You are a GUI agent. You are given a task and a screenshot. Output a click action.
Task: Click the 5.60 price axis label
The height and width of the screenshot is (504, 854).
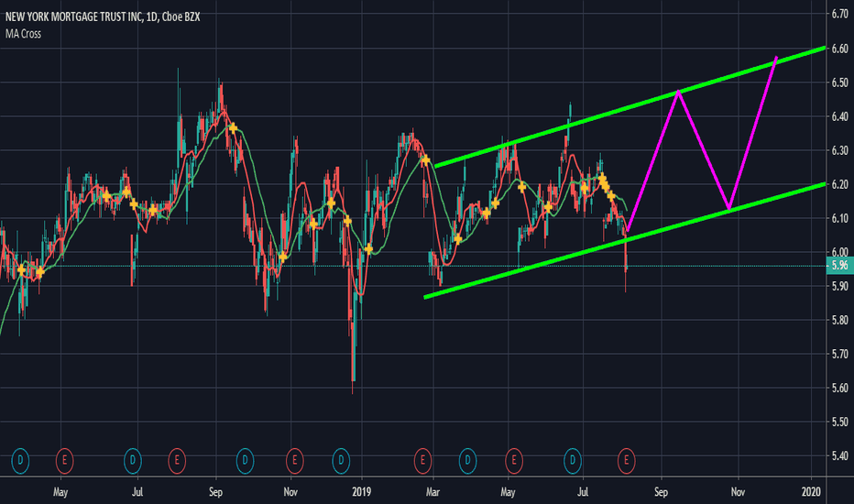[x=840, y=388]
